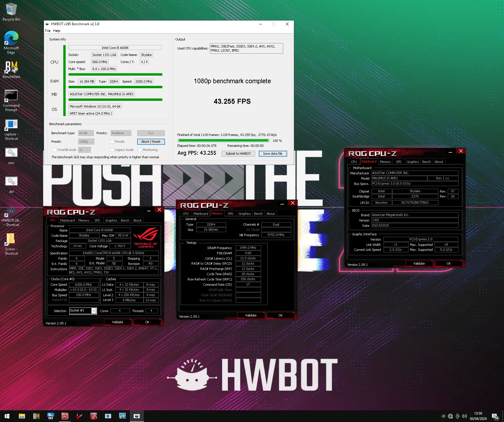
Task: Switch to SPD tab in CPU-Z Memory window
Action: click(x=231, y=214)
